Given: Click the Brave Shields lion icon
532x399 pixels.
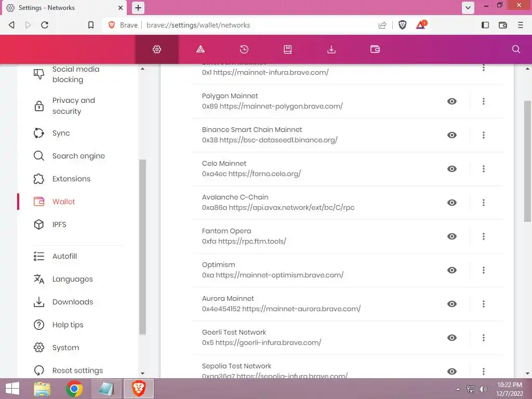Looking at the screenshot, I should point(403,25).
